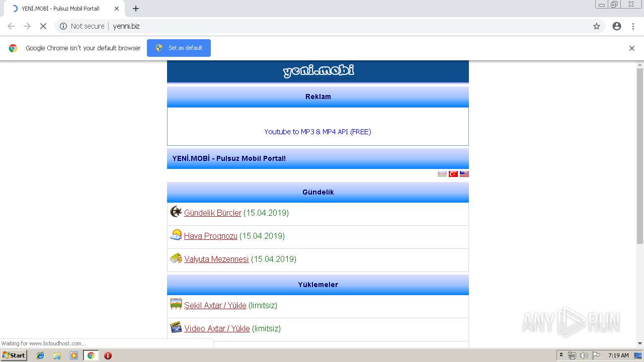Click the clapperboard icon beside Video Axtar
Viewport: 644px width, 362px height.
(x=176, y=327)
